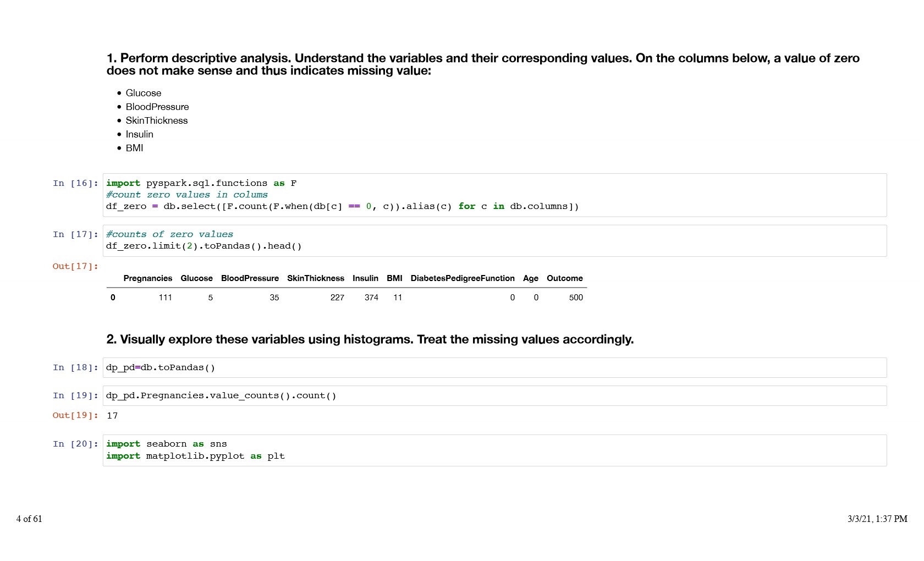The height and width of the screenshot is (561, 924).
Task: Select the SkinThickness column header in output table
Action: [x=315, y=278]
